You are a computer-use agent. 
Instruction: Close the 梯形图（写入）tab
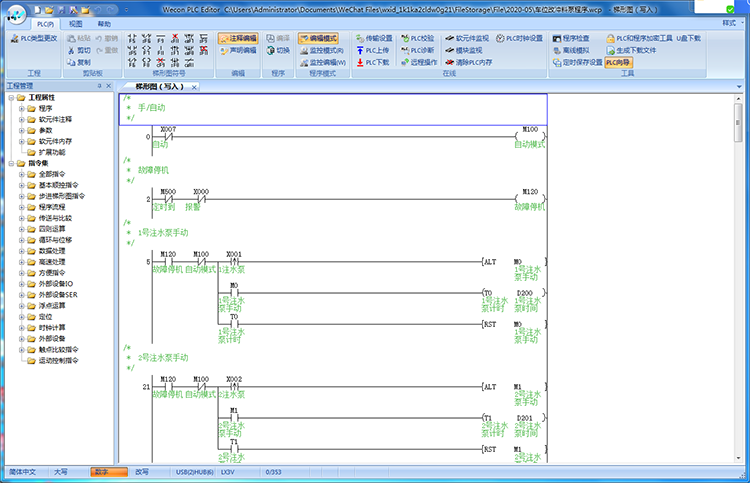[194, 87]
